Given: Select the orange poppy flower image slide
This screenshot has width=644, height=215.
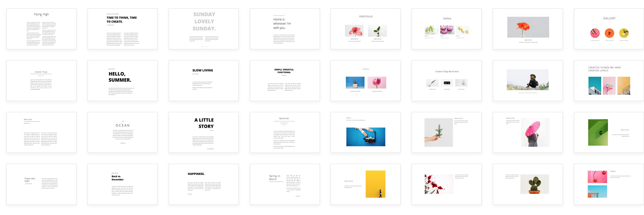Looking at the screenshot, I should tap(528, 29).
